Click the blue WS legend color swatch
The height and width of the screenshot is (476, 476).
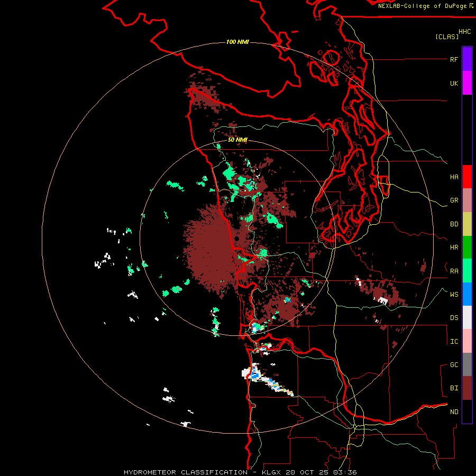click(x=467, y=294)
